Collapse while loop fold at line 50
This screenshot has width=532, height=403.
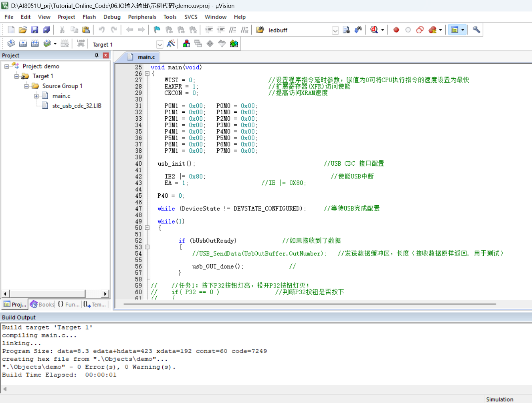147,228
